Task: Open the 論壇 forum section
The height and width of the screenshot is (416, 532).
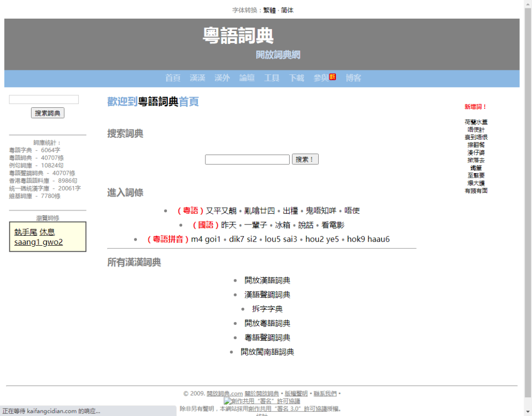Action: [x=247, y=78]
